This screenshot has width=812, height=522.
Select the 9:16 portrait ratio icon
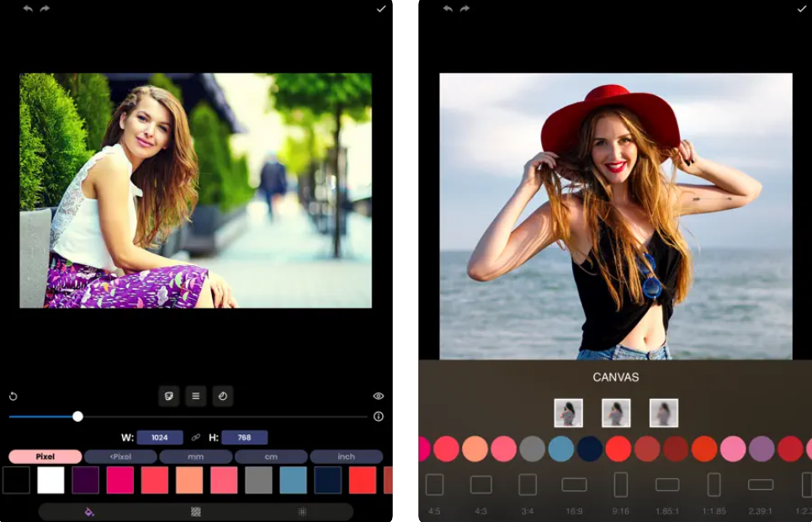(621, 485)
